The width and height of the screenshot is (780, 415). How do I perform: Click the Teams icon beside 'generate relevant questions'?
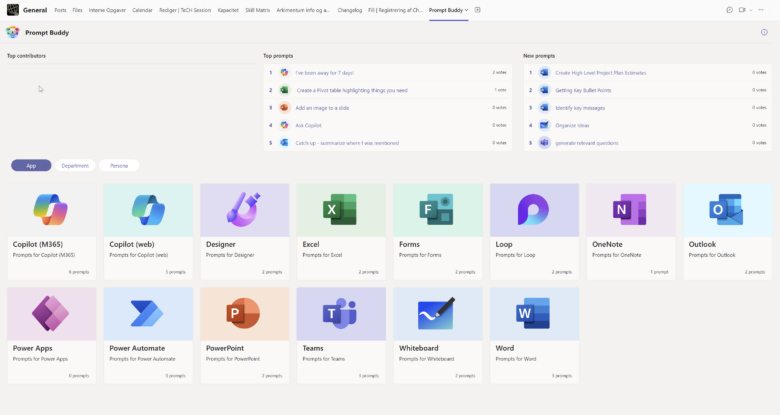click(x=544, y=143)
